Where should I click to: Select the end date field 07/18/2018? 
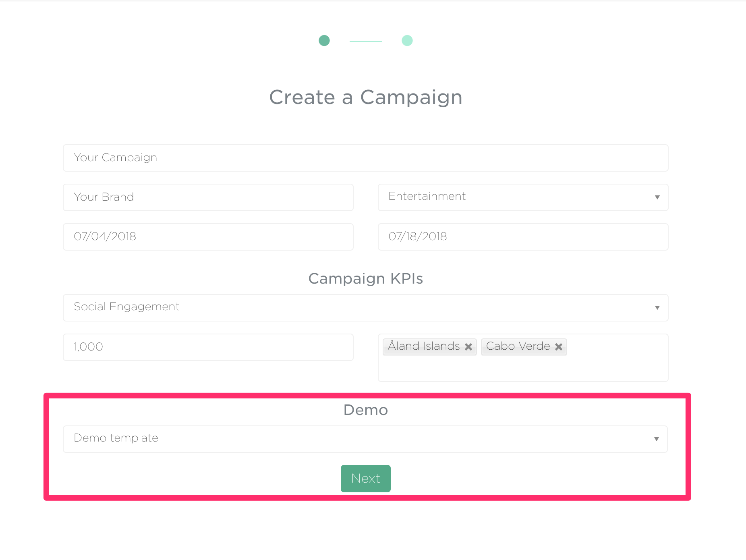[523, 237]
